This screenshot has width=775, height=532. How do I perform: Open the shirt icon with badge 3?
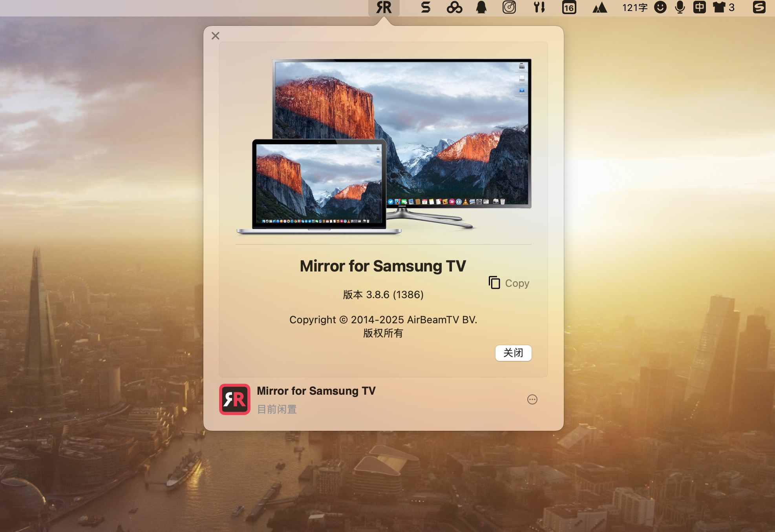723,7
